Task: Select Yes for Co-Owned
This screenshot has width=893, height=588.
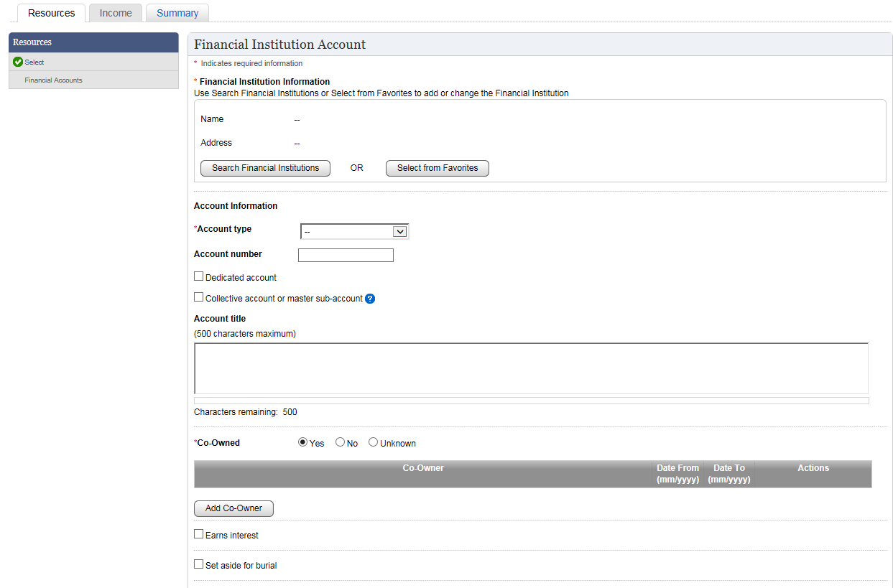Action: click(303, 442)
